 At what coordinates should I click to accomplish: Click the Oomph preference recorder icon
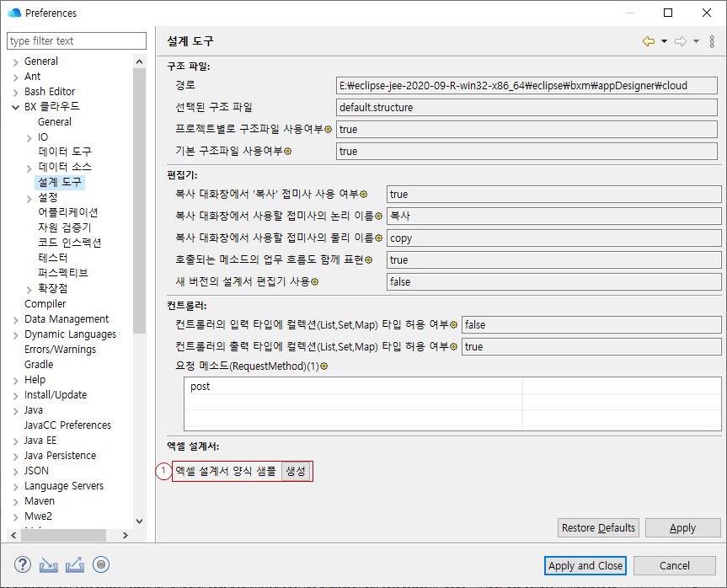[x=101, y=565]
